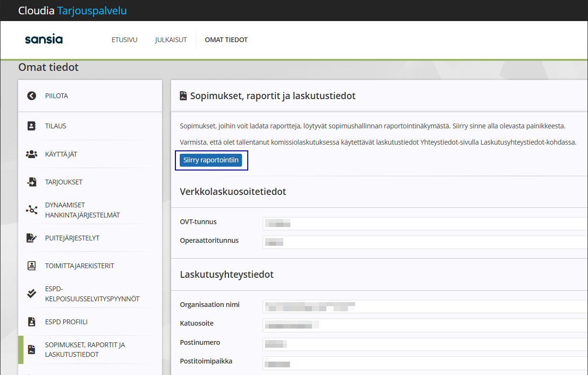The image size is (588, 375).
Task: Click into the Postitoimipaikka field
Action: (x=425, y=363)
